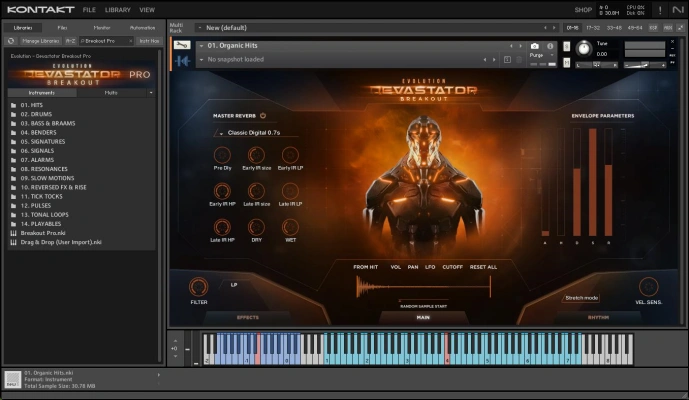Switch to the Monitor browser tab
The width and height of the screenshot is (689, 400).
click(102, 28)
